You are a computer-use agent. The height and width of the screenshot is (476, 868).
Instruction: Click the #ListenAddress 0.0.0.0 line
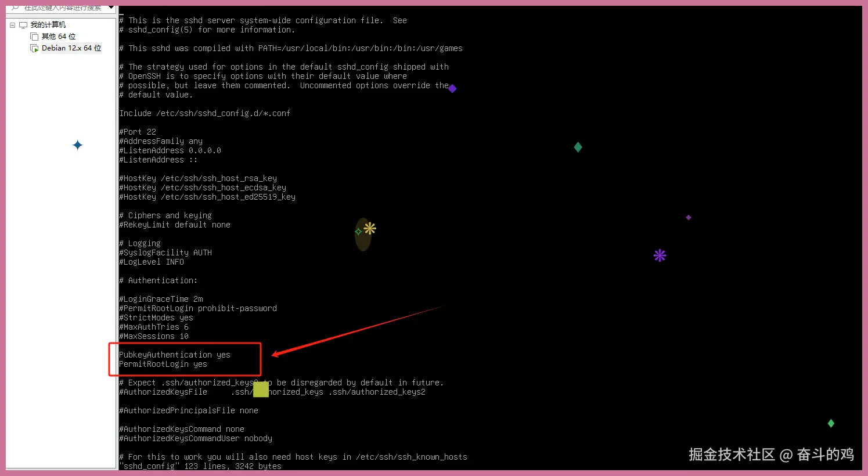point(170,150)
